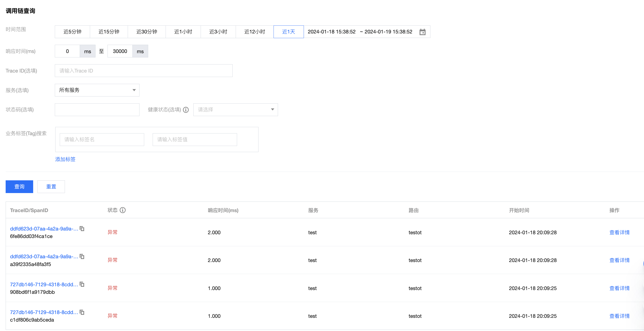View details for span c1df806c9ab5ceda
644x331 pixels.
pos(619,316)
